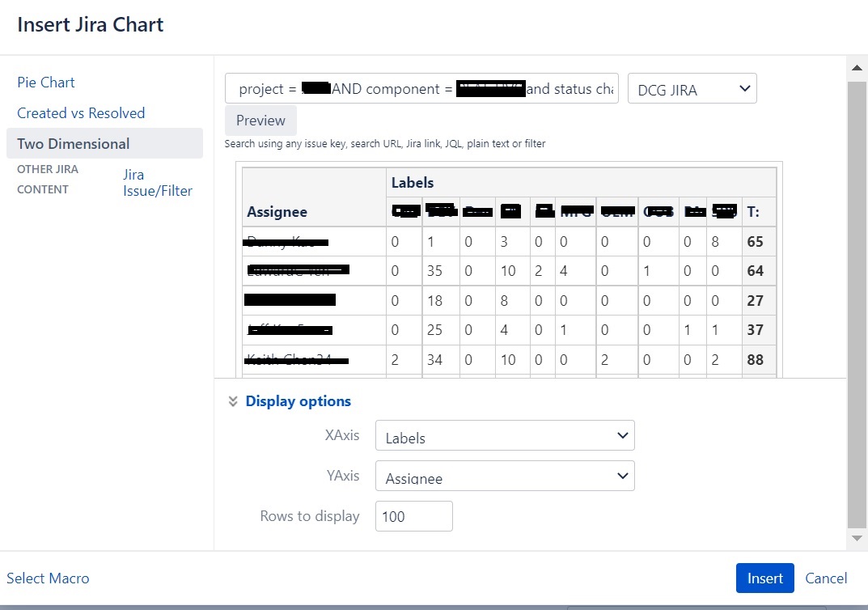This screenshot has height=610, width=868.
Task: Click the Rows to display label
Action: pyautogui.click(x=310, y=516)
